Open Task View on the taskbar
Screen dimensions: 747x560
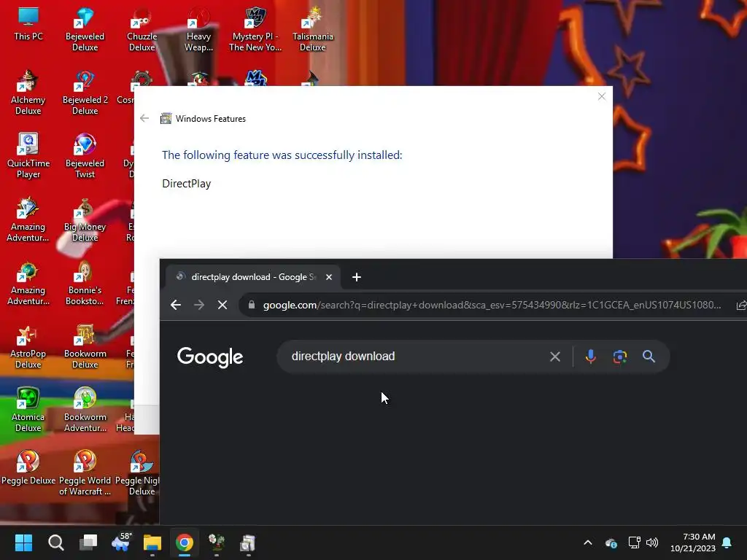(88, 542)
